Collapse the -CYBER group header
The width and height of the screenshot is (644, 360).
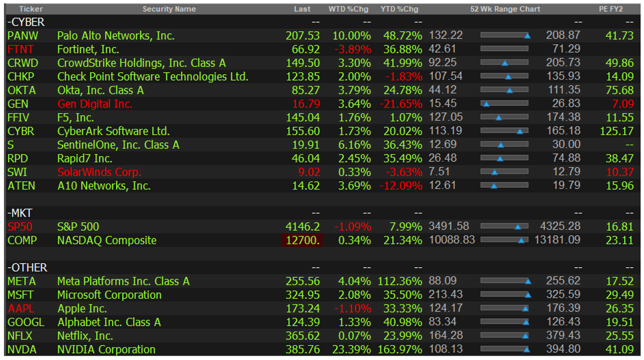pyautogui.click(x=25, y=22)
